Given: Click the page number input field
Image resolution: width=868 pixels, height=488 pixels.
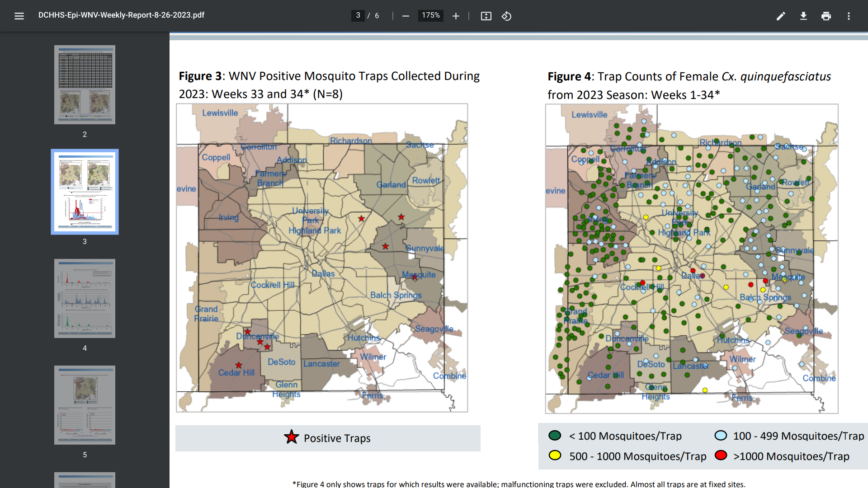Looking at the screenshot, I should 358,16.
